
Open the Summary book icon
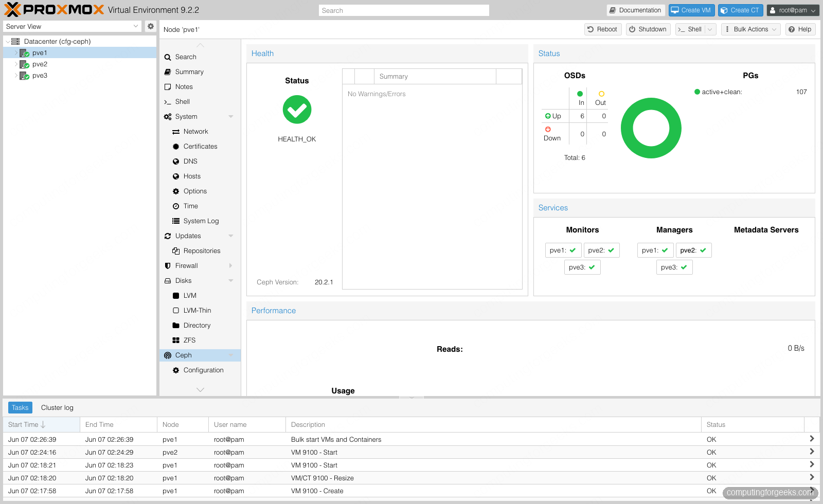(x=168, y=72)
